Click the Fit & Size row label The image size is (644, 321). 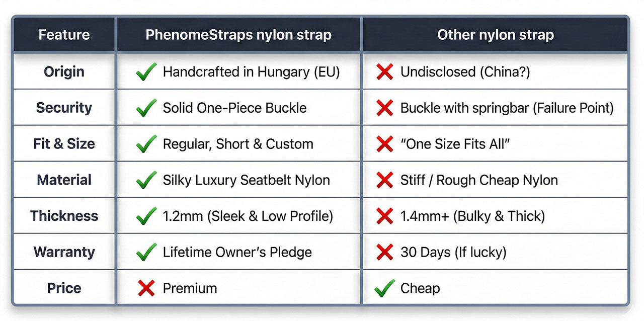[64, 143]
